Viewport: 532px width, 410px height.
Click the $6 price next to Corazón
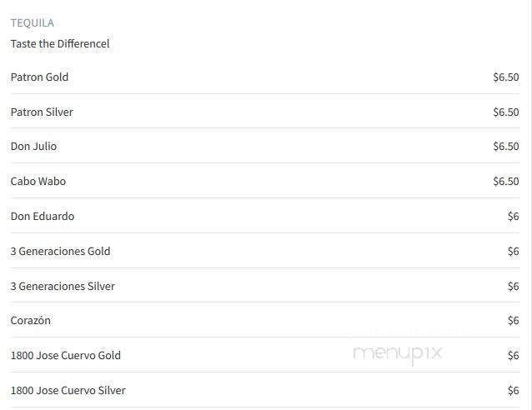(x=514, y=320)
